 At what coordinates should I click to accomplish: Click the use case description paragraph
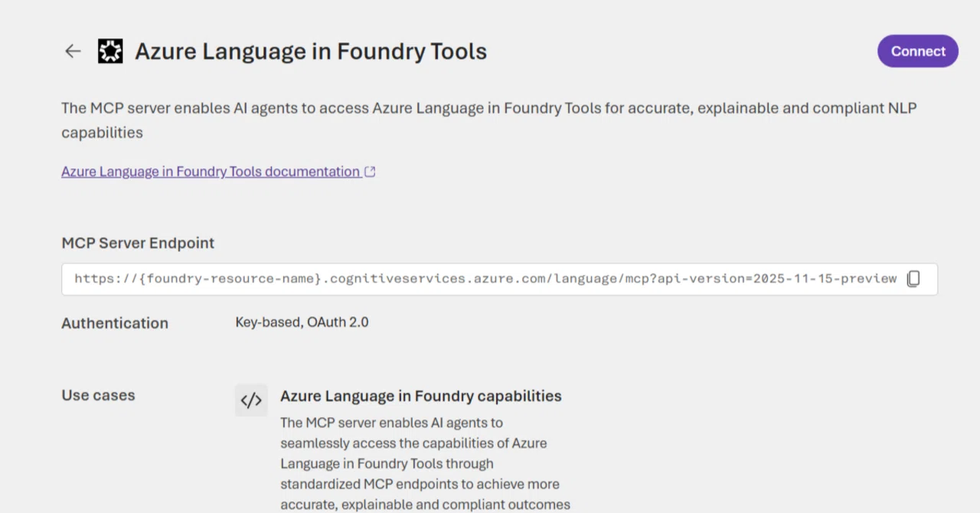pyautogui.click(x=426, y=463)
